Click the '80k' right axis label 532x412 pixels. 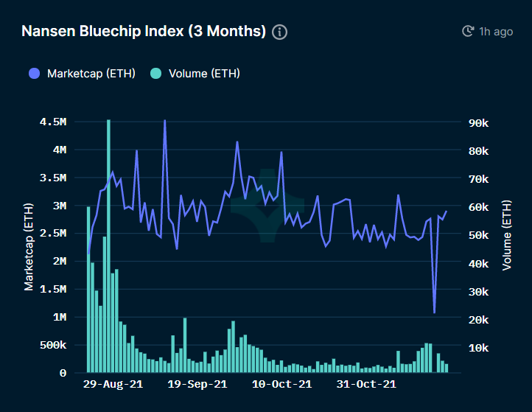[x=478, y=151]
